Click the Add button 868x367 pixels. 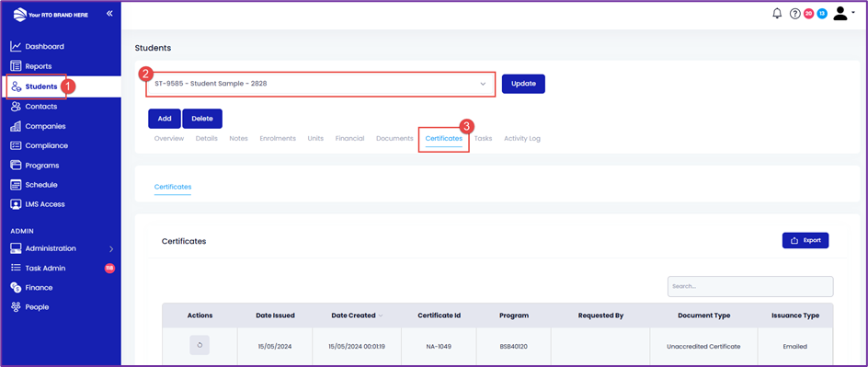(x=165, y=119)
